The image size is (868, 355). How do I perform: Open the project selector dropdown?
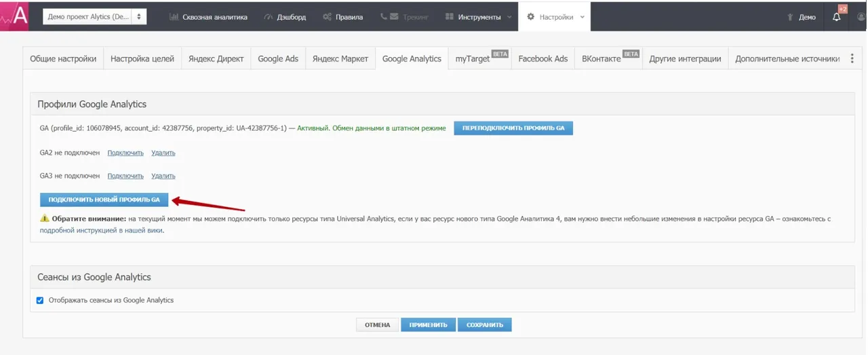[x=95, y=17]
